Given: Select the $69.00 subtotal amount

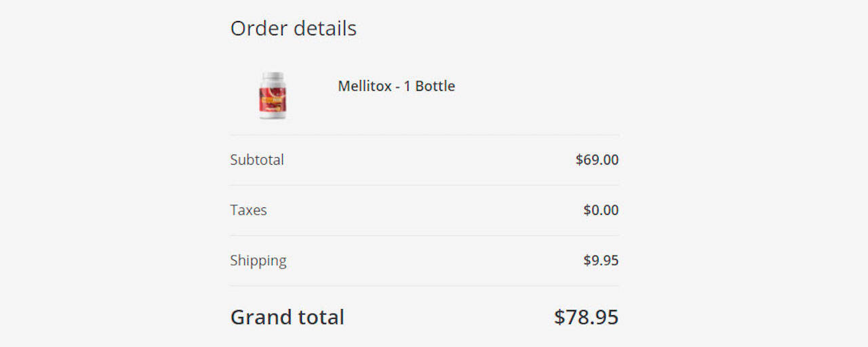Looking at the screenshot, I should pos(597,160).
